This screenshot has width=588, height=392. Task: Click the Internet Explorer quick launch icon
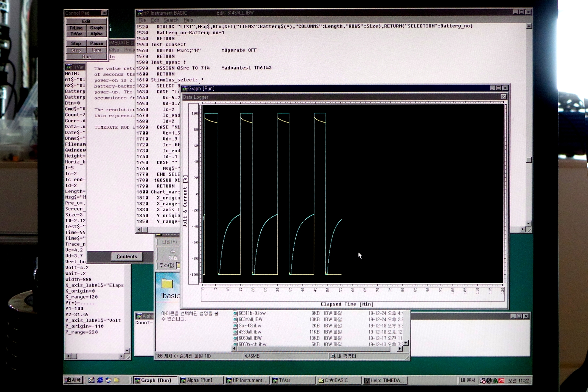pyautogui.click(x=100, y=380)
